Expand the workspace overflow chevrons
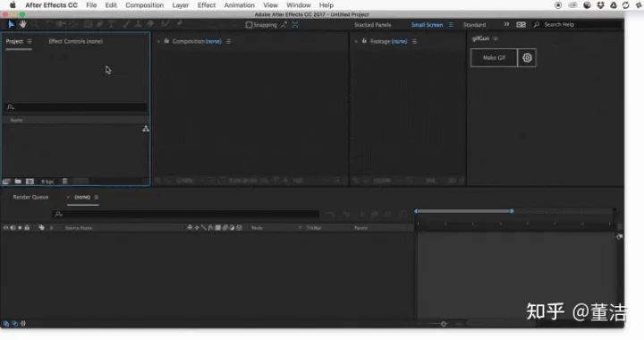 tap(506, 25)
